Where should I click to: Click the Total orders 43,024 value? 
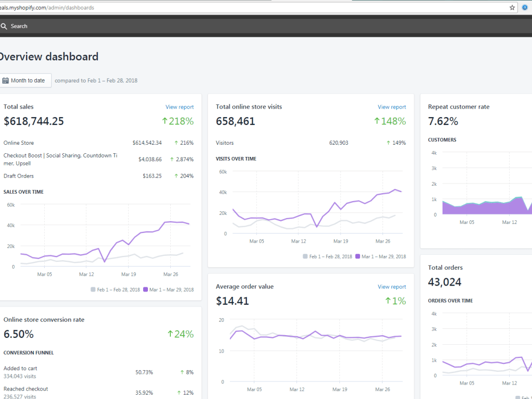444,282
